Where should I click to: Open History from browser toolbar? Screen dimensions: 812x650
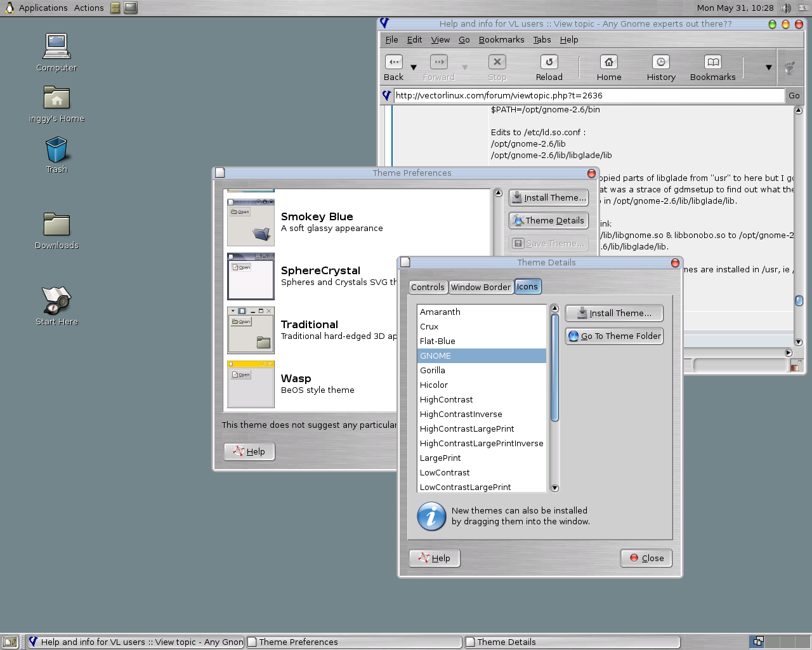coord(661,67)
